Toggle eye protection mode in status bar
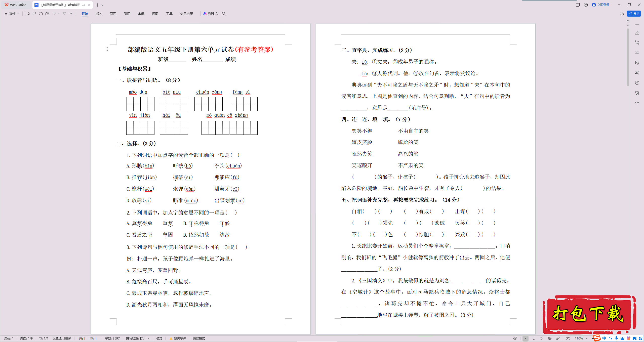The width and height of the screenshot is (644, 342). click(x=515, y=338)
